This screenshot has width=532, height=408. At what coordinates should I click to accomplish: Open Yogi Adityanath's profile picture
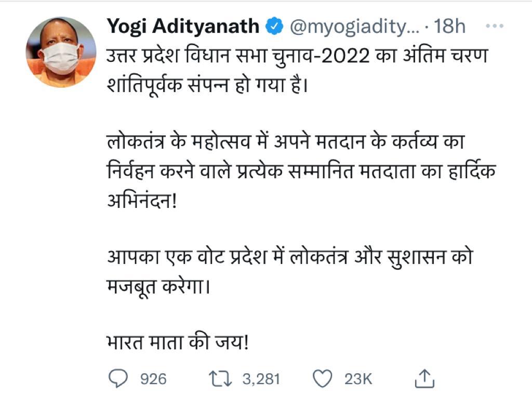61,52
